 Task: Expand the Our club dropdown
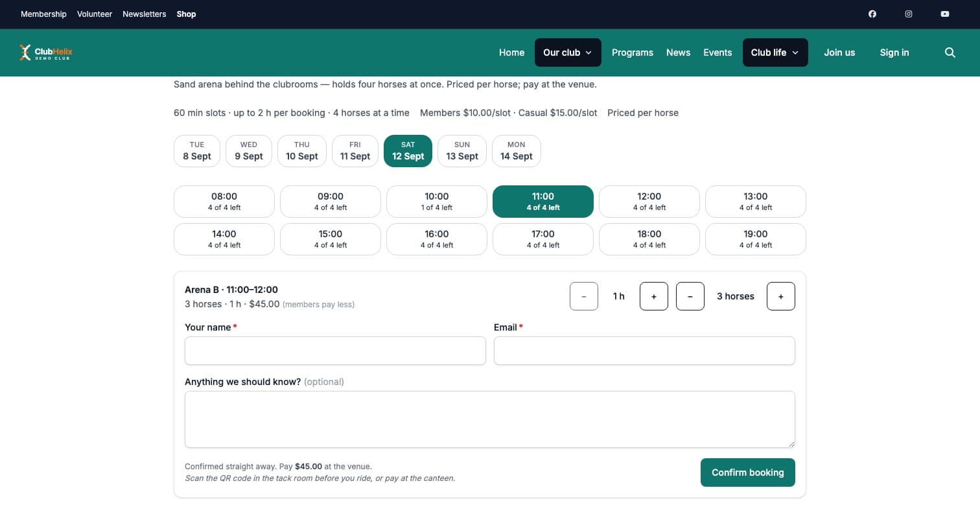click(568, 52)
